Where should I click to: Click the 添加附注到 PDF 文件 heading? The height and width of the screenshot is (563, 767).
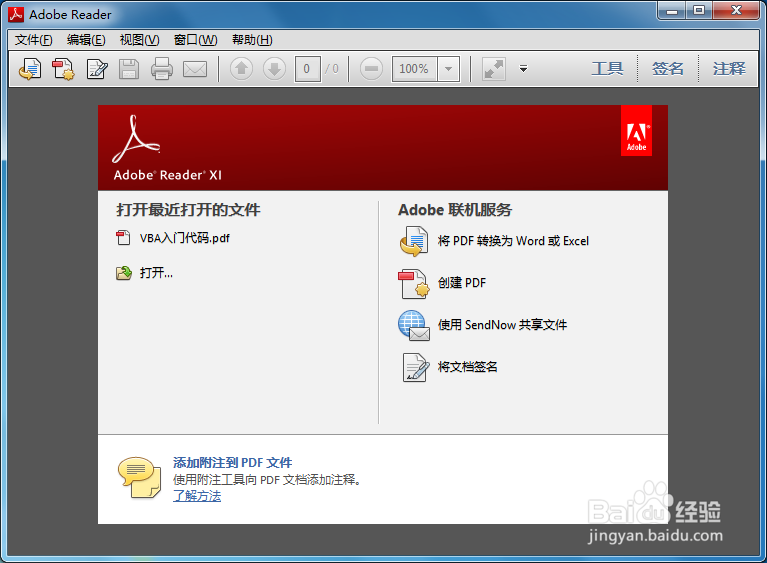(232, 463)
